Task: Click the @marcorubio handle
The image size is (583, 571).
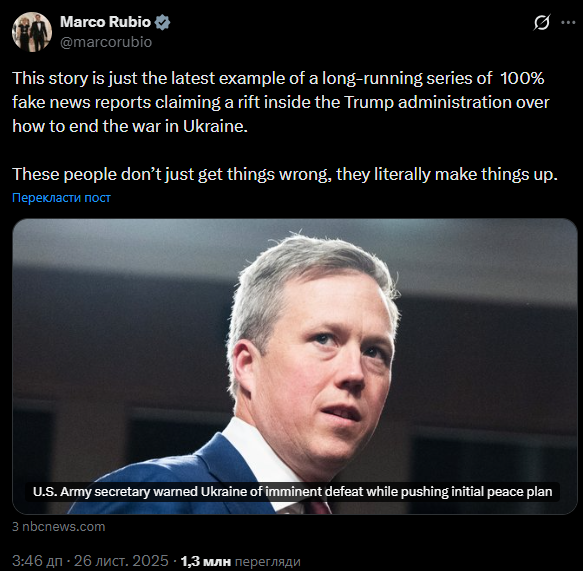Action: point(106,42)
